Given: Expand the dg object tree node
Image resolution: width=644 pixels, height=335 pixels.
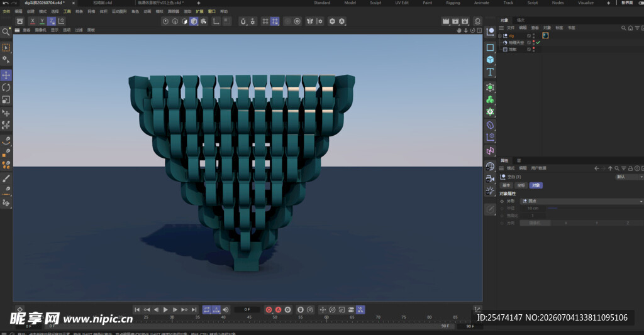Looking at the screenshot, I should tap(500, 36).
